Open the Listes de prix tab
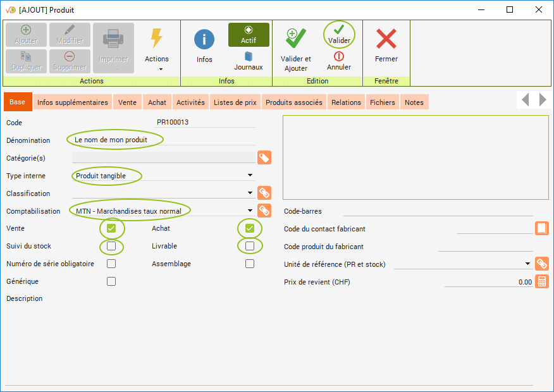This screenshot has width=554, height=392. pos(235,102)
